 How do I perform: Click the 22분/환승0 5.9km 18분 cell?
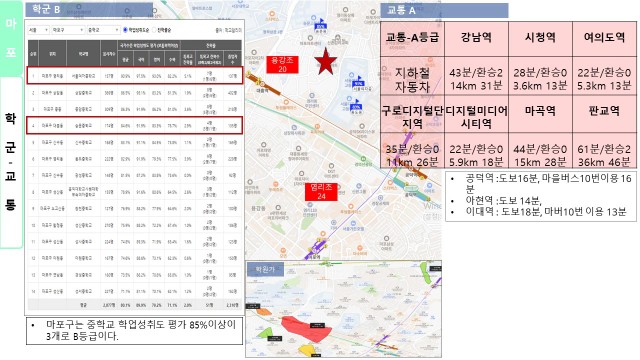[x=476, y=151]
